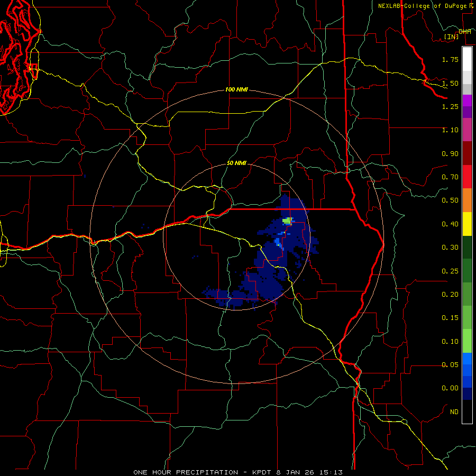Image resolution: width=476 pixels, height=476 pixels.
Task: Click the 100 NMI range ring label
Action: coord(236,90)
